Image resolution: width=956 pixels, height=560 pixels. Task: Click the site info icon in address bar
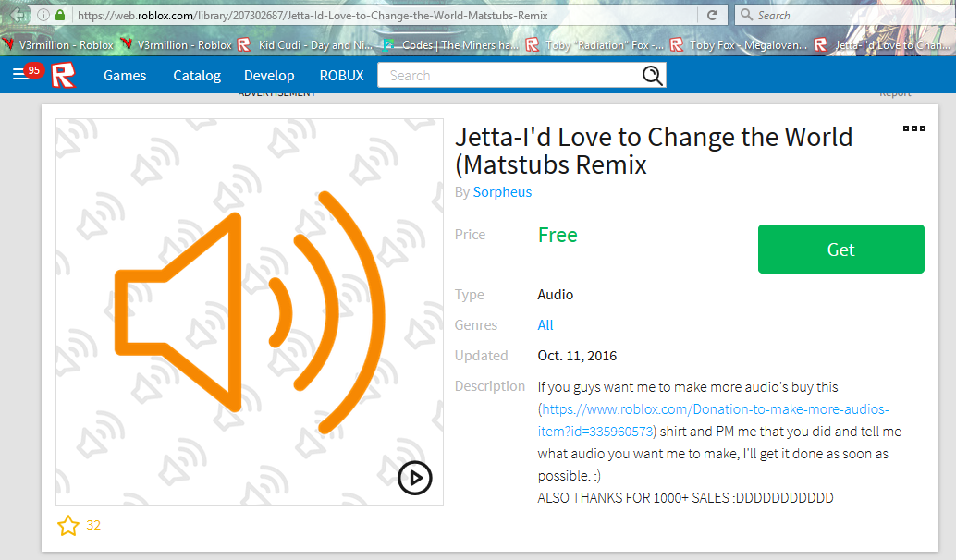coord(43,15)
